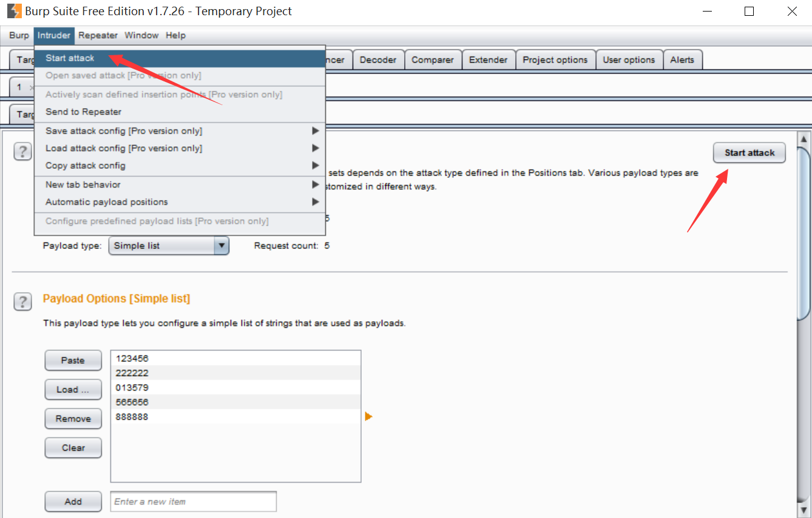Expand Copy attack config submenu
The image size is (812, 518).
pyautogui.click(x=180, y=165)
